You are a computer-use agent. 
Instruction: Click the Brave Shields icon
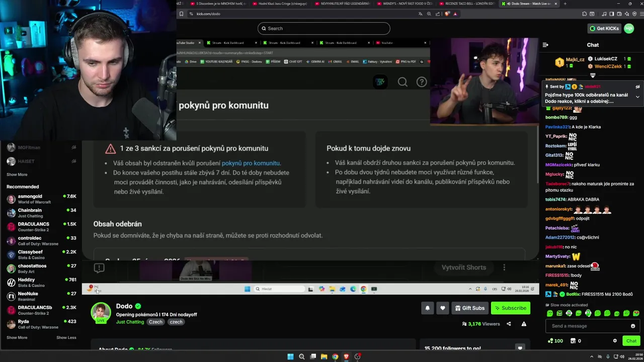pyautogui.click(x=447, y=14)
